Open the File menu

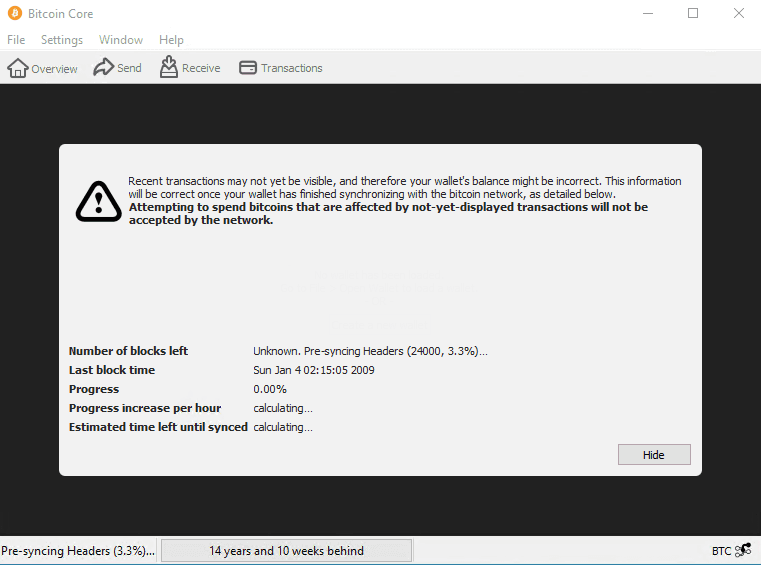(x=16, y=40)
